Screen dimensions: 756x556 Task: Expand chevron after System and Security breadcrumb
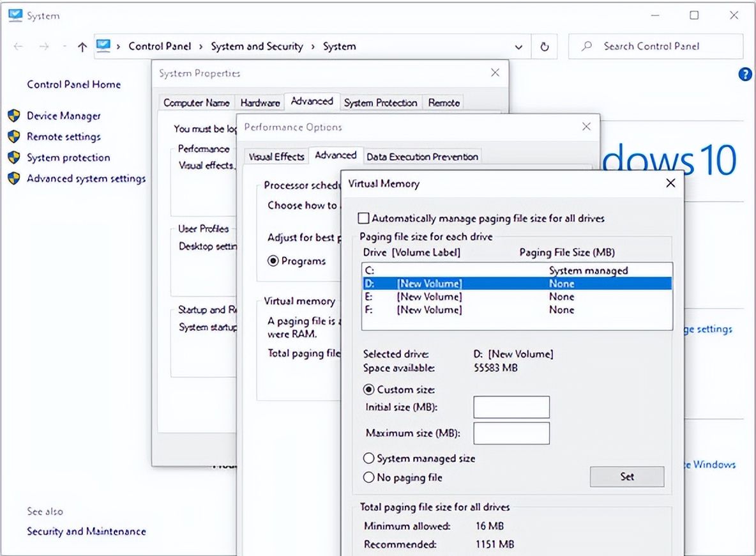tap(313, 47)
